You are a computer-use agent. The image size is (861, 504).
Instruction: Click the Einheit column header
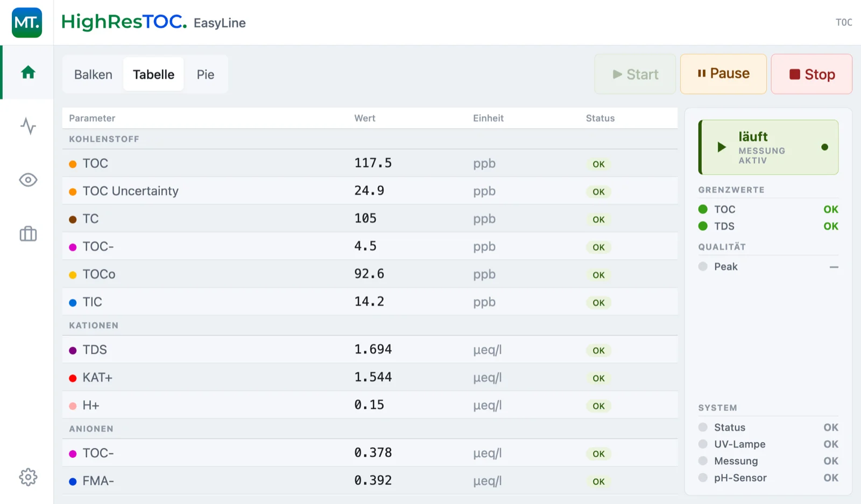point(488,118)
